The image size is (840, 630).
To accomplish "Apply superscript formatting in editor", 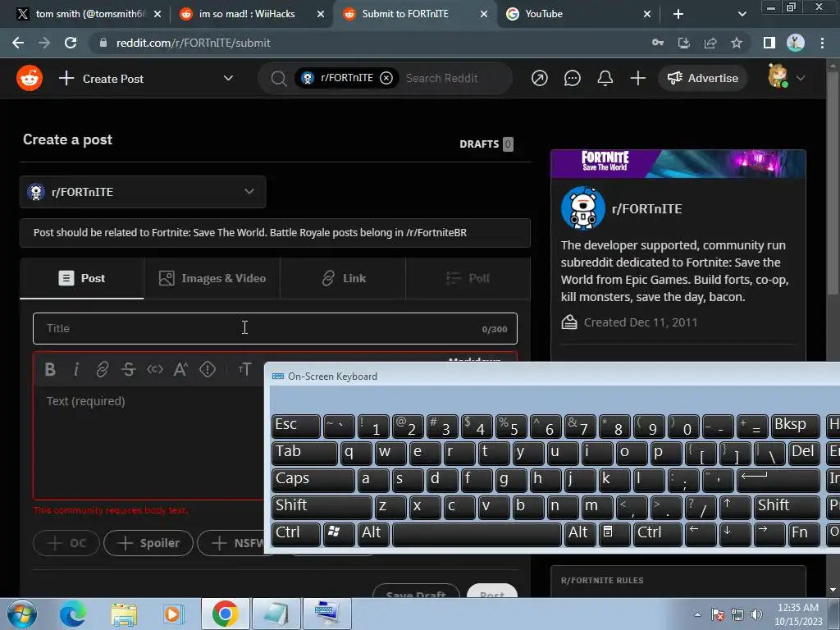I will click(x=180, y=369).
